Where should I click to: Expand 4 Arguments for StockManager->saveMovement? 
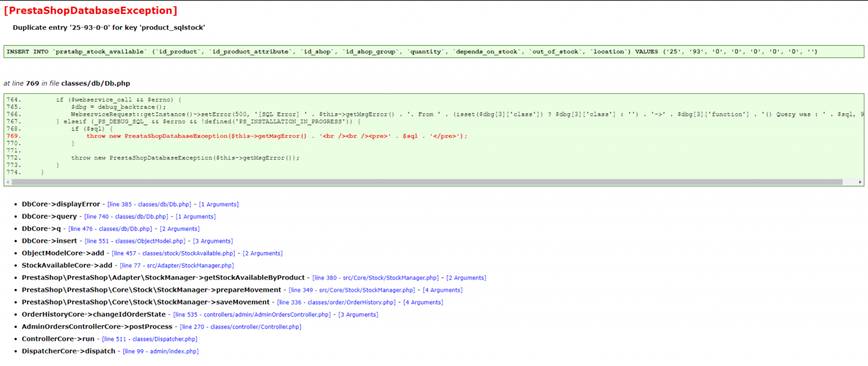(423, 302)
